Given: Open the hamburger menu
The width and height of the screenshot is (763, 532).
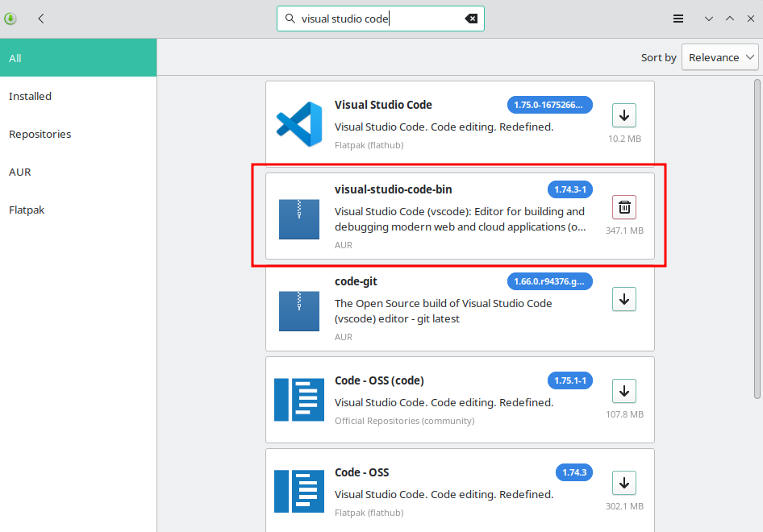Looking at the screenshot, I should (x=678, y=19).
